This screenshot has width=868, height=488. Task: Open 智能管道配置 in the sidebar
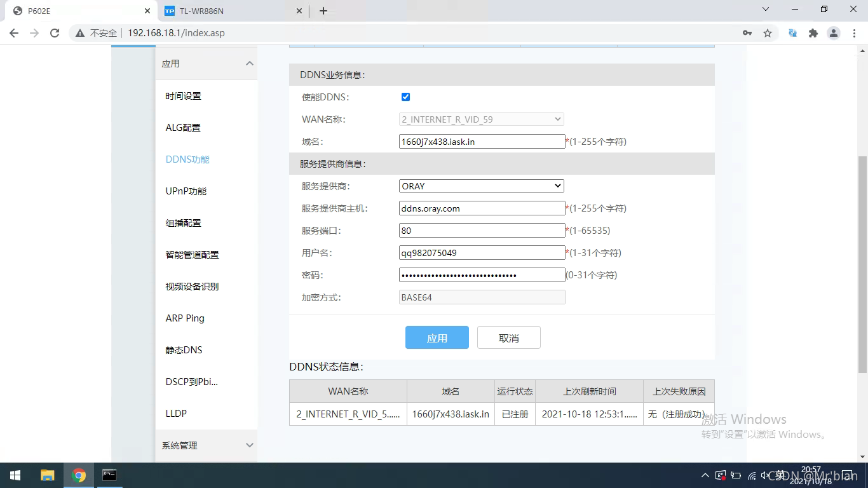(192, 255)
